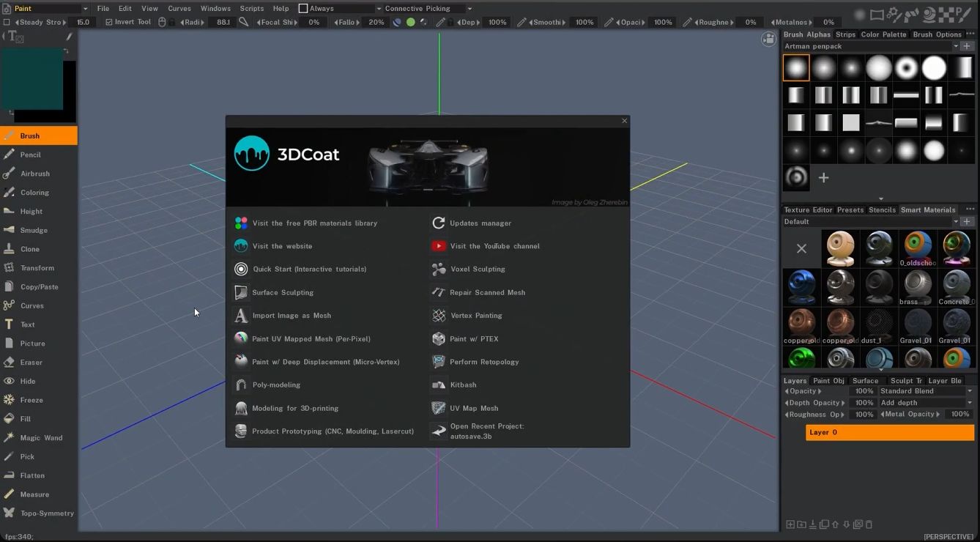Click Visit the free PBR materials library
Image resolution: width=980 pixels, height=542 pixels.
pos(314,223)
